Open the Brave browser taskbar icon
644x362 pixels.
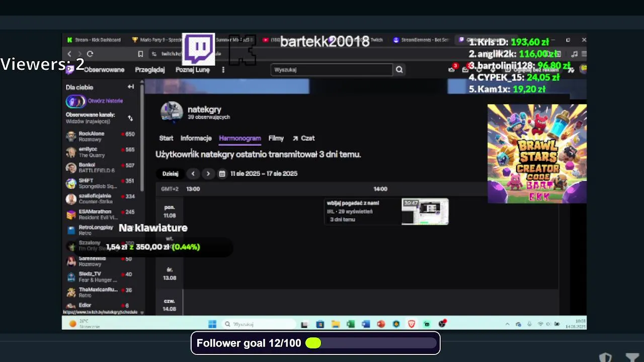(412, 324)
